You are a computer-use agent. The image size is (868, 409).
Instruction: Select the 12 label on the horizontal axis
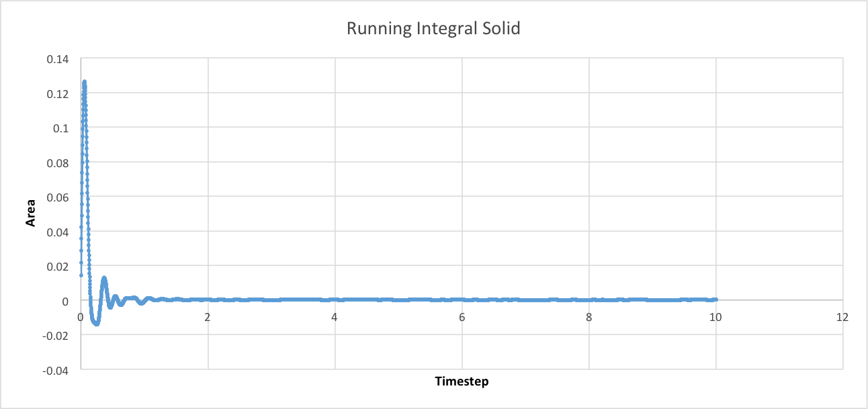(842, 318)
